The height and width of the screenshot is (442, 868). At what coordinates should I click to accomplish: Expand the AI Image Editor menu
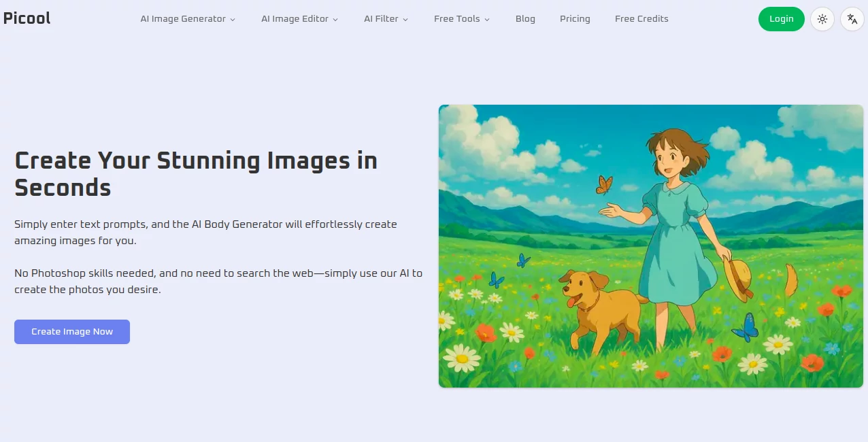click(x=299, y=19)
